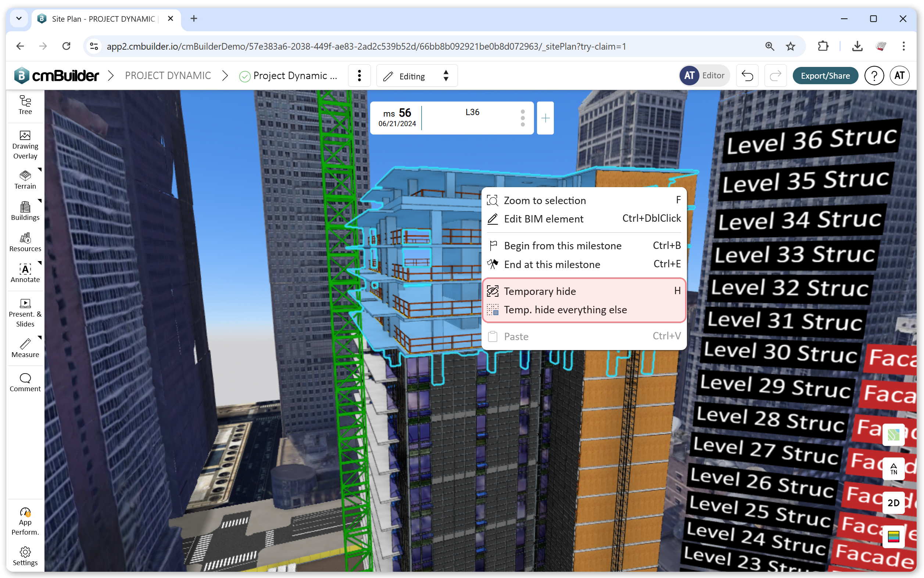The height and width of the screenshot is (578, 924).
Task: Click the AT Editor role badge
Action: pos(704,76)
